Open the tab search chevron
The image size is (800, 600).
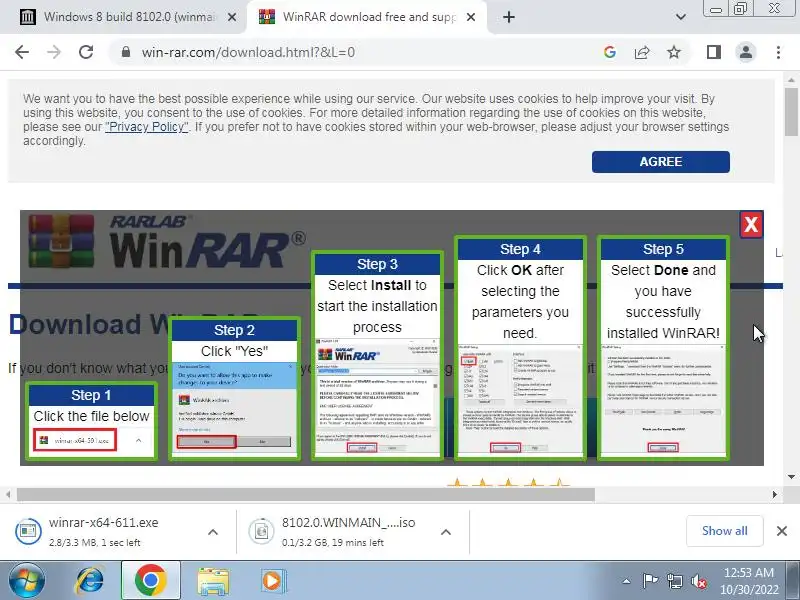[681, 17]
